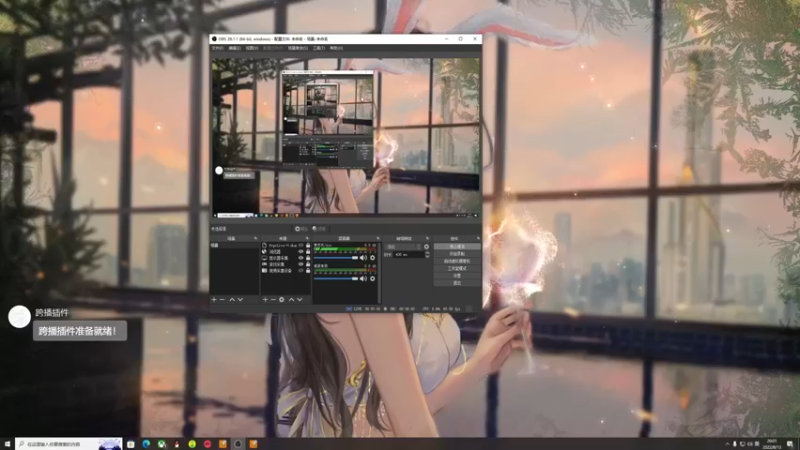Click the Properties gear button above panels
Image resolution: width=800 pixels, height=450 pixels.
pyautogui.click(x=301, y=229)
